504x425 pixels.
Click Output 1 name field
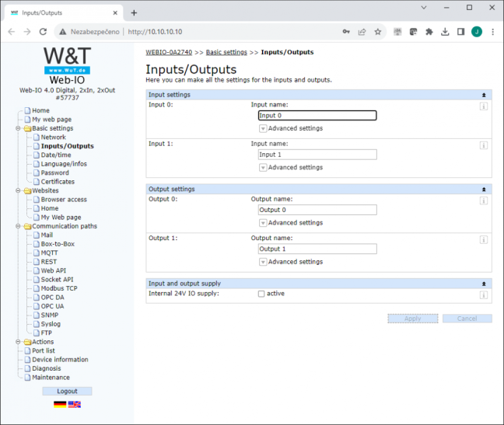click(317, 249)
